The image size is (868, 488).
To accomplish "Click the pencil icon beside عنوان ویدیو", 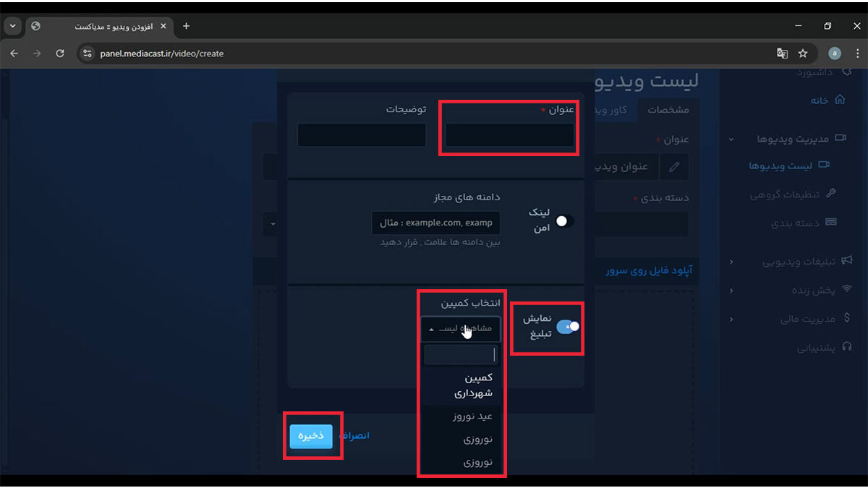I will click(674, 166).
